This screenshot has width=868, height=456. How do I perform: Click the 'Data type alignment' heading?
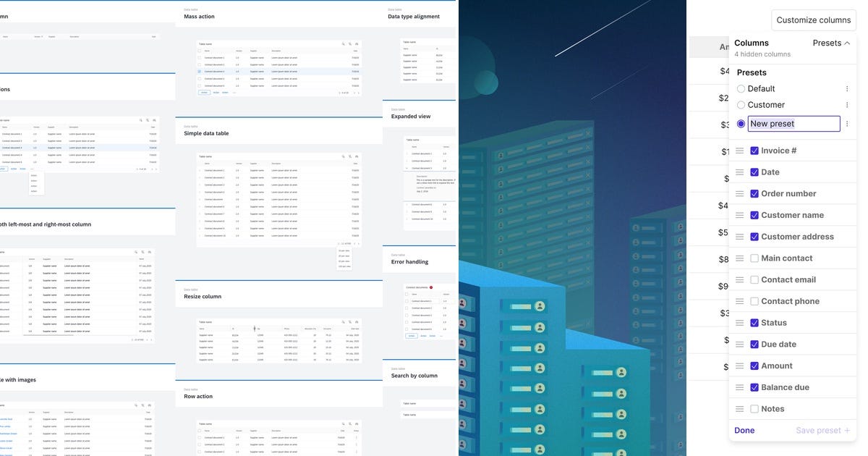coord(415,16)
